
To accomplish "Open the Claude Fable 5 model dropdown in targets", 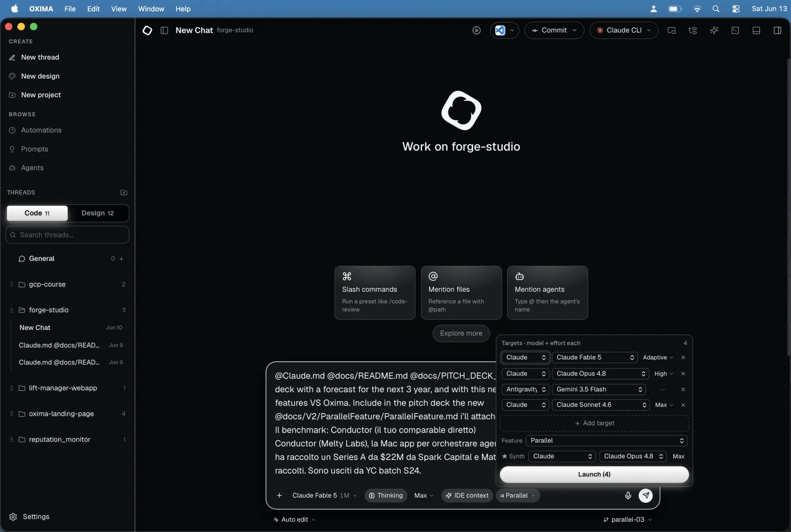I will 595,358.
